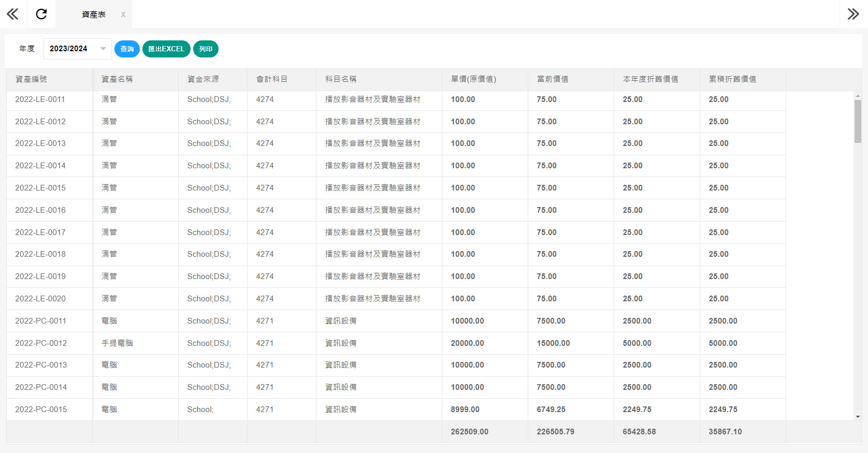Screen dimensions: 868x453
Task: Close the 資産表 tab with x
Action: coord(123,14)
